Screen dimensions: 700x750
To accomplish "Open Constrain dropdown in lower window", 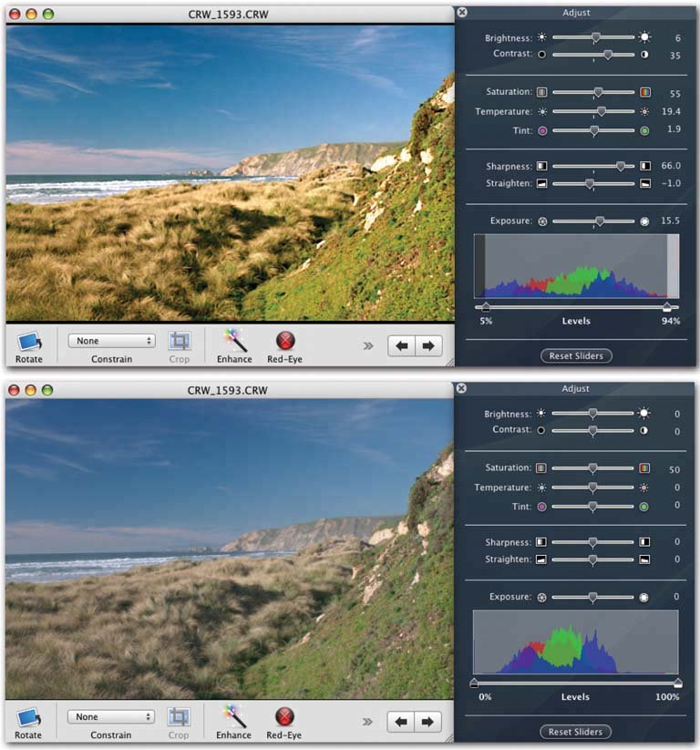I will coord(110,717).
